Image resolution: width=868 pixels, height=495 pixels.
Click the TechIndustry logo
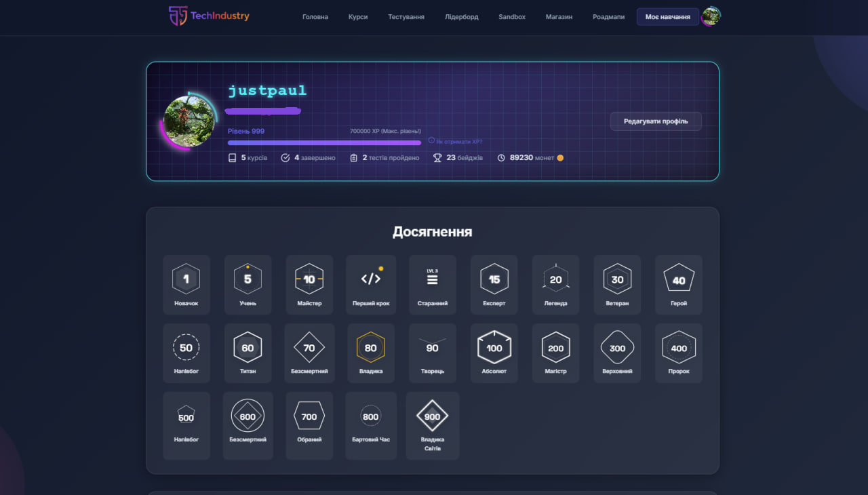(x=208, y=16)
